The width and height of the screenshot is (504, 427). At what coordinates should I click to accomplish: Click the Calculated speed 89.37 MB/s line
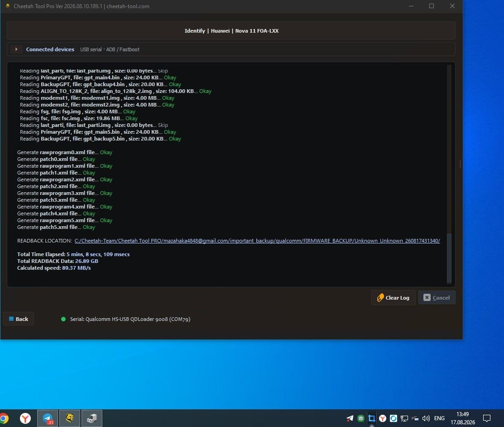(x=54, y=268)
